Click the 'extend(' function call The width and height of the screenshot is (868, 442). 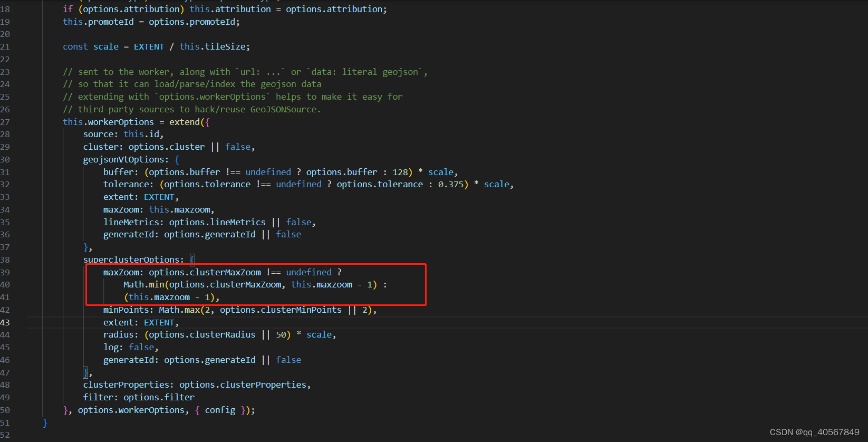(x=187, y=122)
